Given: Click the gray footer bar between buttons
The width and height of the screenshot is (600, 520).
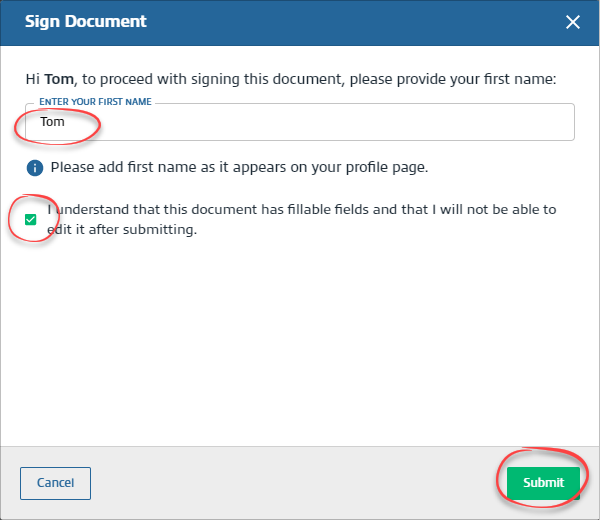Looking at the screenshot, I should tap(300, 483).
